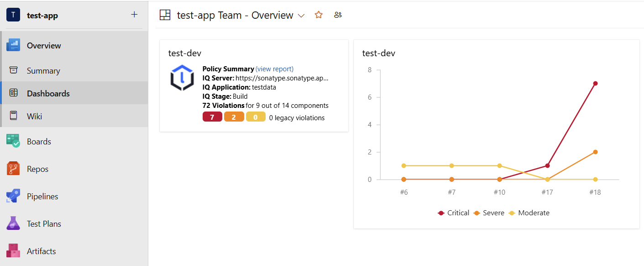The height and width of the screenshot is (266, 644).
Task: Click the Boards icon in sidebar
Action: (13, 141)
